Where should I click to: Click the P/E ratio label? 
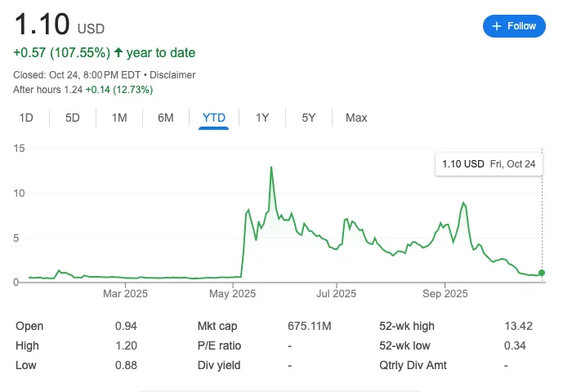(220, 345)
